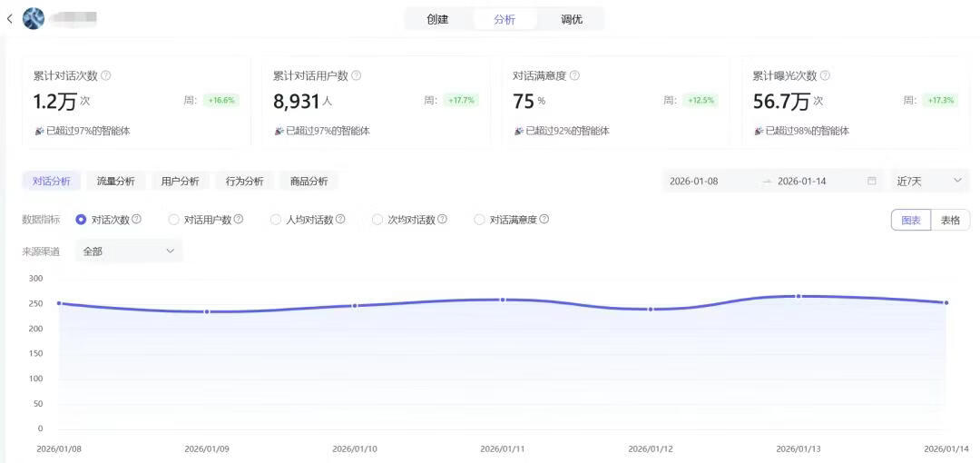Screen dimensions: 980x463
Task: Click chart data point for 2026/01/13
Action: (799, 296)
